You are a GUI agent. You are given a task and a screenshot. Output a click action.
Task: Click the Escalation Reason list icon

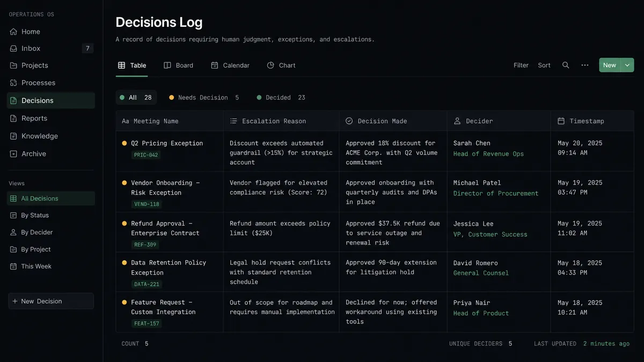pyautogui.click(x=233, y=121)
